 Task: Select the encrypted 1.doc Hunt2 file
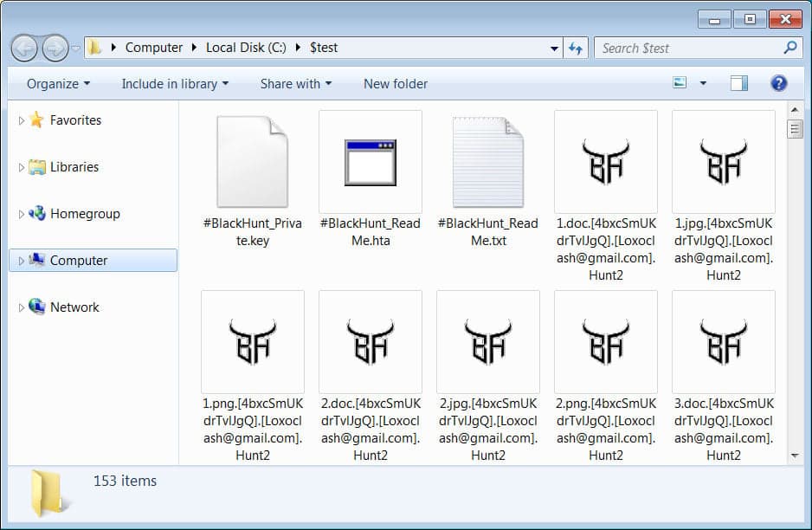click(605, 162)
